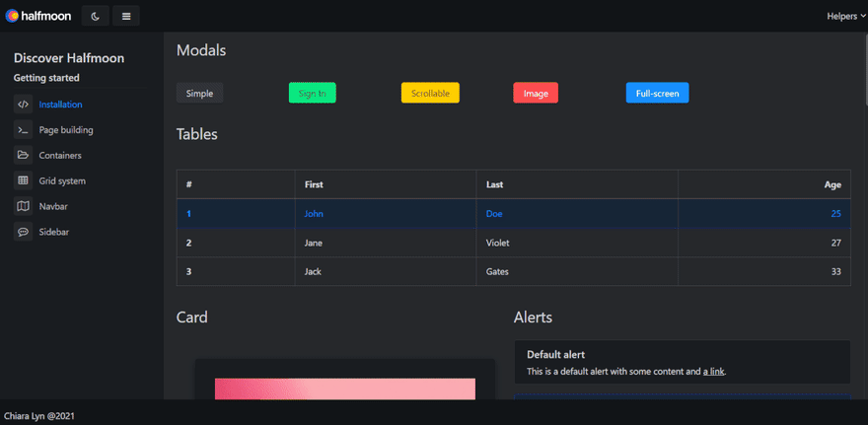Click the Page building terminal icon
Screen dimensions: 868x425
click(x=23, y=129)
